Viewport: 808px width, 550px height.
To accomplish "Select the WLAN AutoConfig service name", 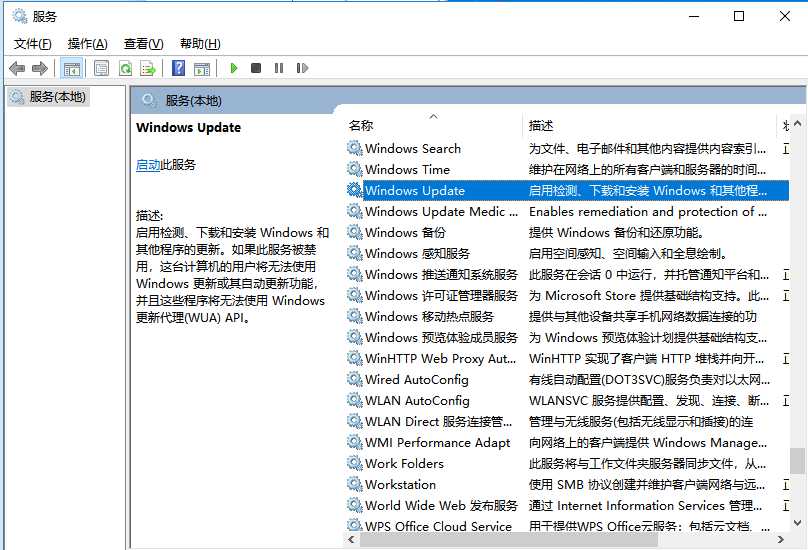I will [x=417, y=401].
